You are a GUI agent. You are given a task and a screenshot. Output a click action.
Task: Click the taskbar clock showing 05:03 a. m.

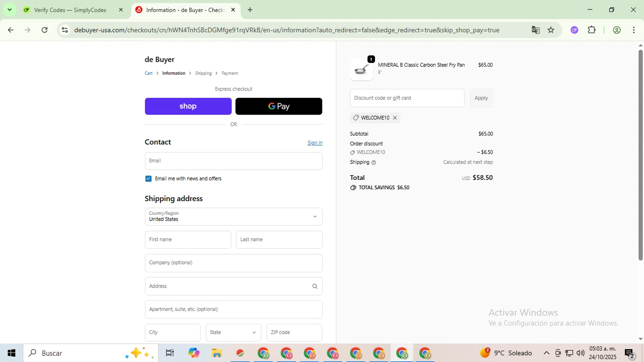[603, 353]
